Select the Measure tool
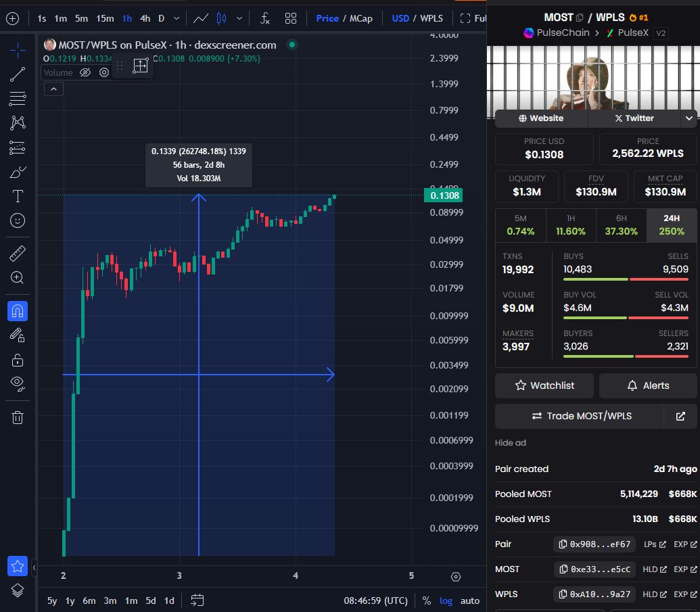 pyautogui.click(x=17, y=252)
